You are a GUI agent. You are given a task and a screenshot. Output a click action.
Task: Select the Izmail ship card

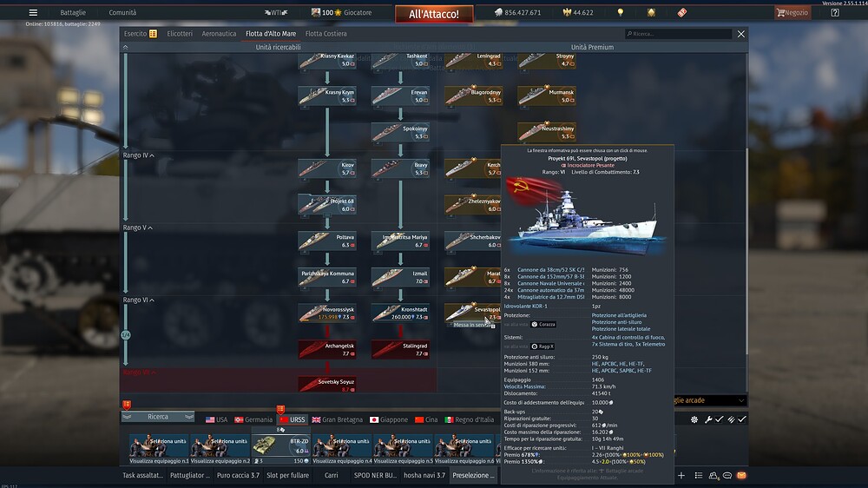pos(400,277)
